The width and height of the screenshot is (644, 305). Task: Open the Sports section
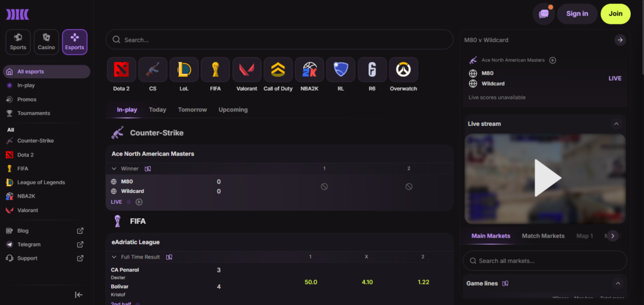click(x=18, y=42)
